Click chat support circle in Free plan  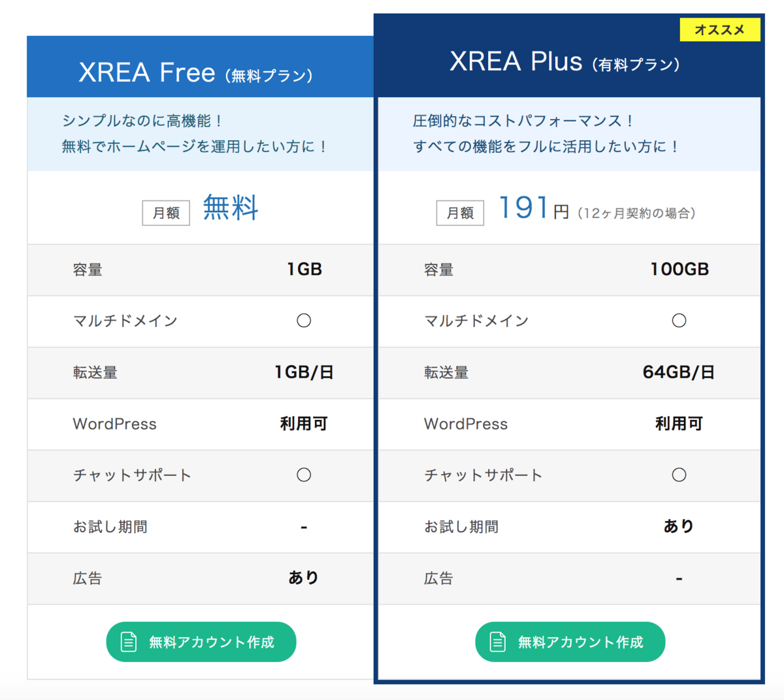tap(304, 475)
